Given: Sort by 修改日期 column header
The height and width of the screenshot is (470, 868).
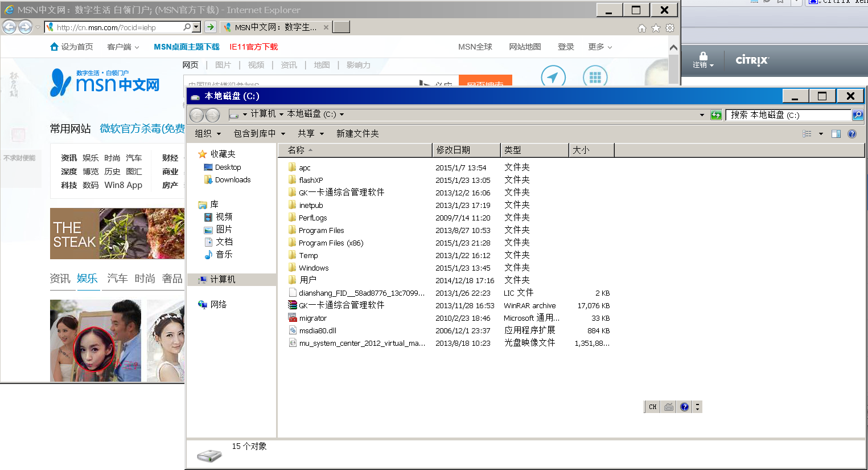Looking at the screenshot, I should [467, 150].
